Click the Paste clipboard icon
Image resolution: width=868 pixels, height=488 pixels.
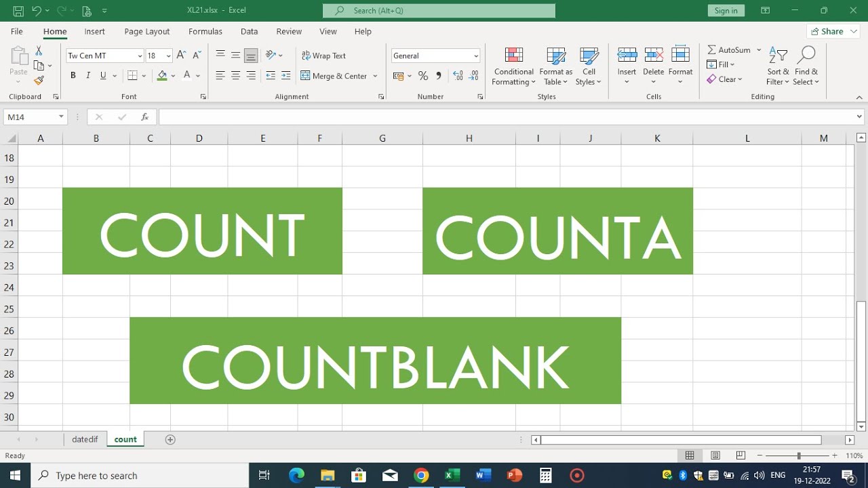pyautogui.click(x=19, y=56)
